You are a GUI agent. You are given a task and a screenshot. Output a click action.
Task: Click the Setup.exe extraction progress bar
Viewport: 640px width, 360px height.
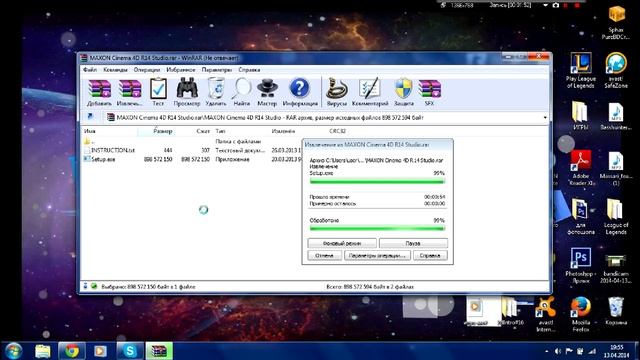pyautogui.click(x=377, y=181)
